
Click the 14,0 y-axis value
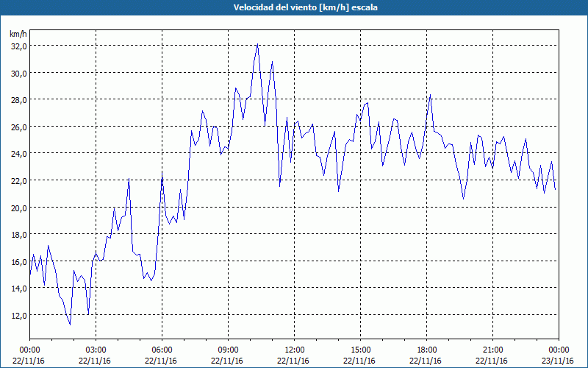click(x=19, y=289)
